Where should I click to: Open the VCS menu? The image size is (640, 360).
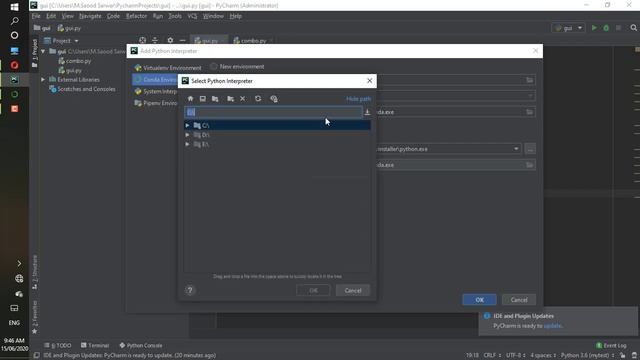point(192,16)
